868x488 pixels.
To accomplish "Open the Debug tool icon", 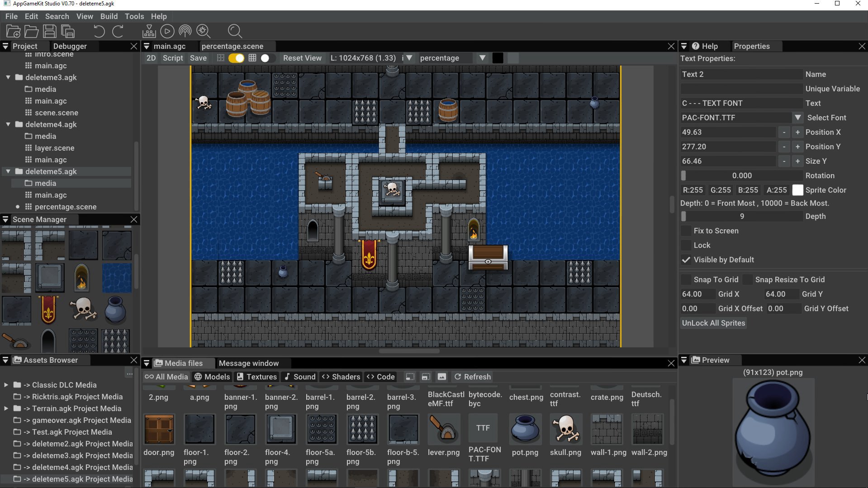I will 204,31.
